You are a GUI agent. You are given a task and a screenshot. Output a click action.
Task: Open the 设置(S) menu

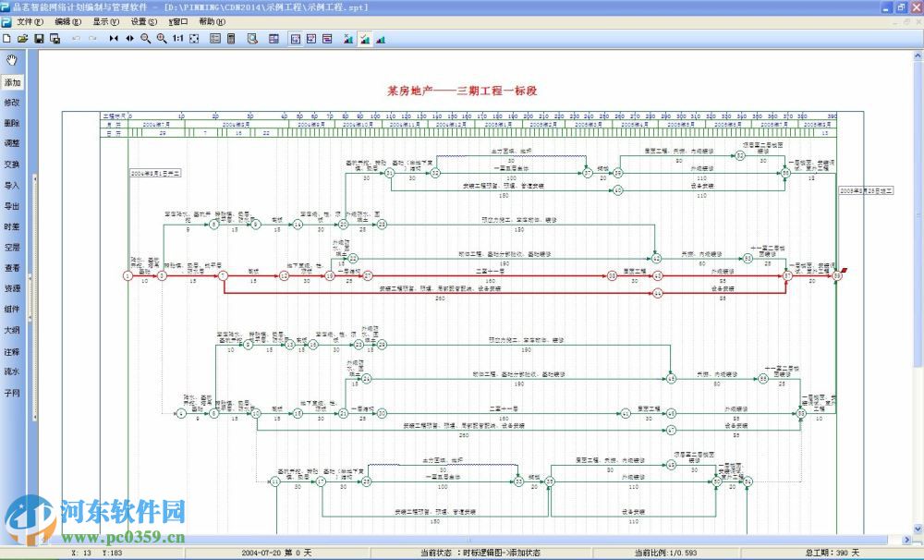tap(143, 21)
